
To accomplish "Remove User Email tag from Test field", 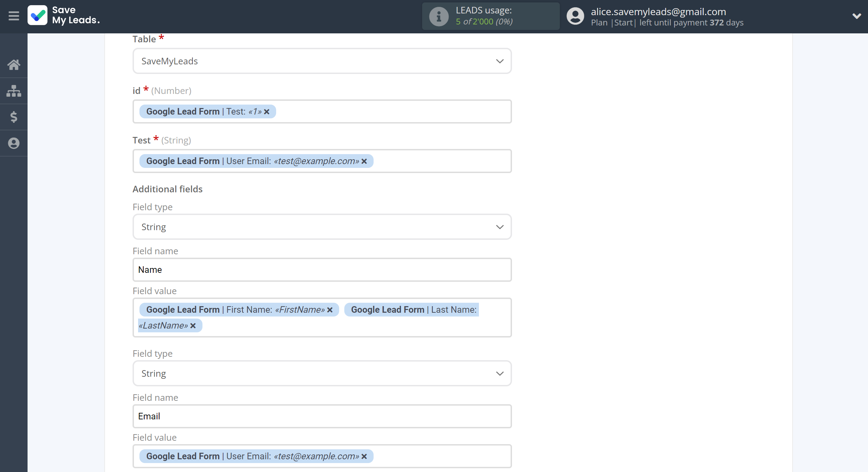I will point(364,161).
